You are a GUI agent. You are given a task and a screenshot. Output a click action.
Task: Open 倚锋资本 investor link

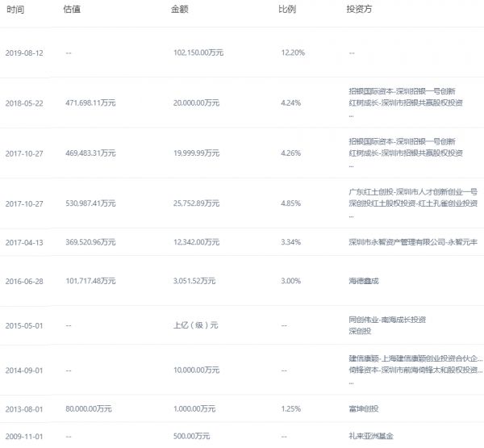pos(415,371)
